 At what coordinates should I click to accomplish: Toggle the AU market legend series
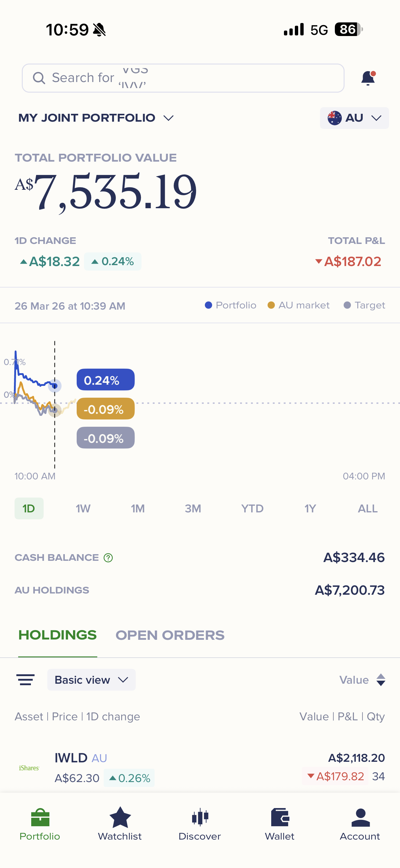(x=298, y=305)
